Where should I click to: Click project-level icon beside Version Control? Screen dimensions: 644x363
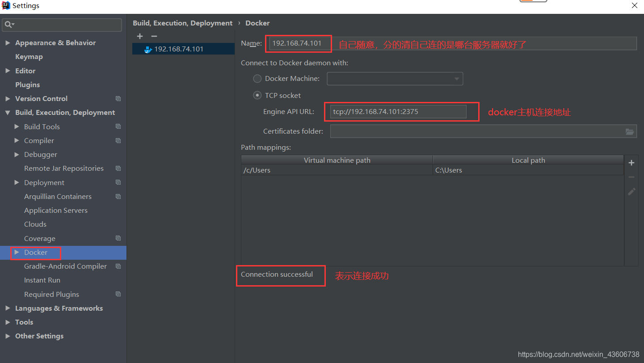(x=118, y=98)
